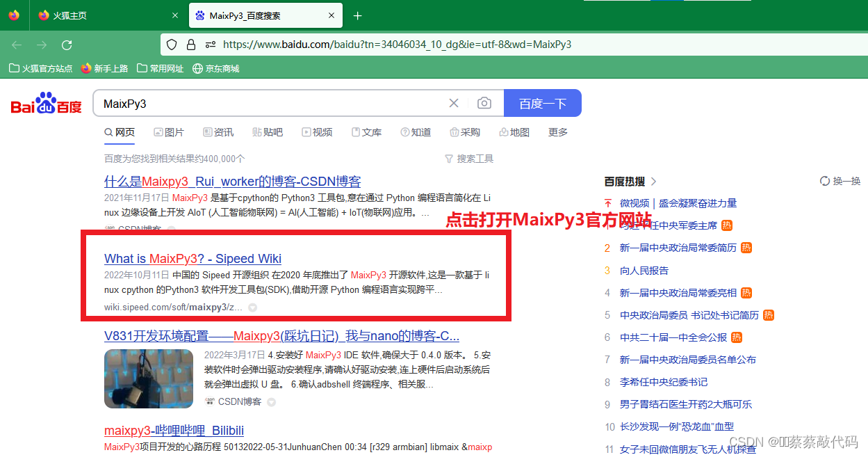This screenshot has height=455, width=868.
Task: Select the 网页 search category
Action: tap(120, 132)
